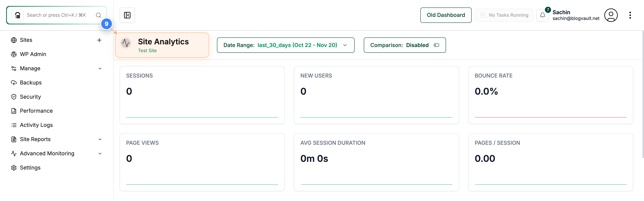
Task: Click the Site Analytics pulse icon
Action: pos(126,43)
